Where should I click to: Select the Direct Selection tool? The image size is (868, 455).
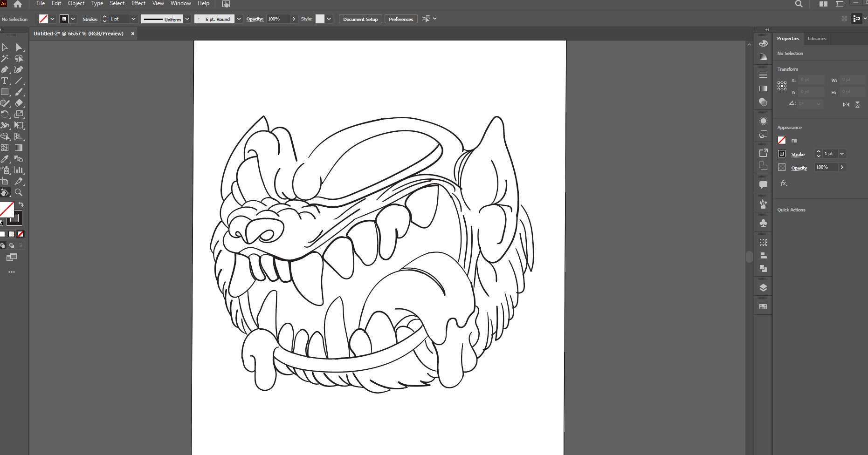click(x=19, y=48)
